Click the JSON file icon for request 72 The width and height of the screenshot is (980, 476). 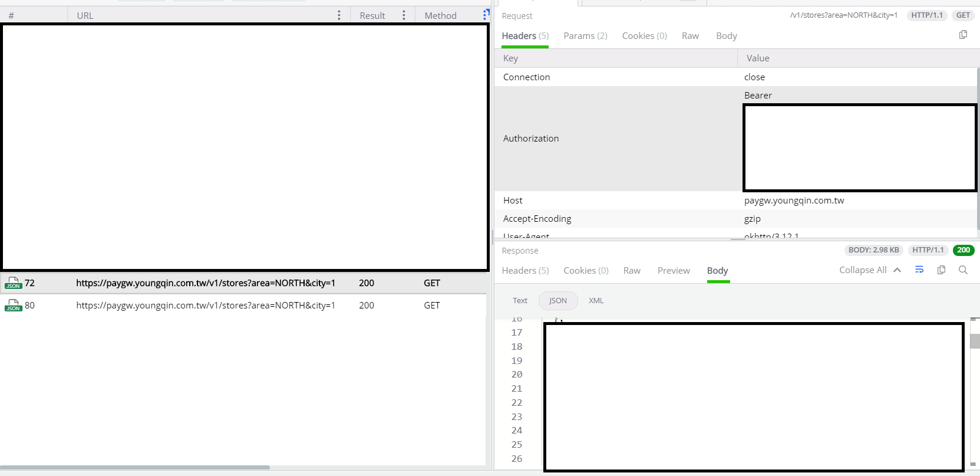[x=13, y=283]
